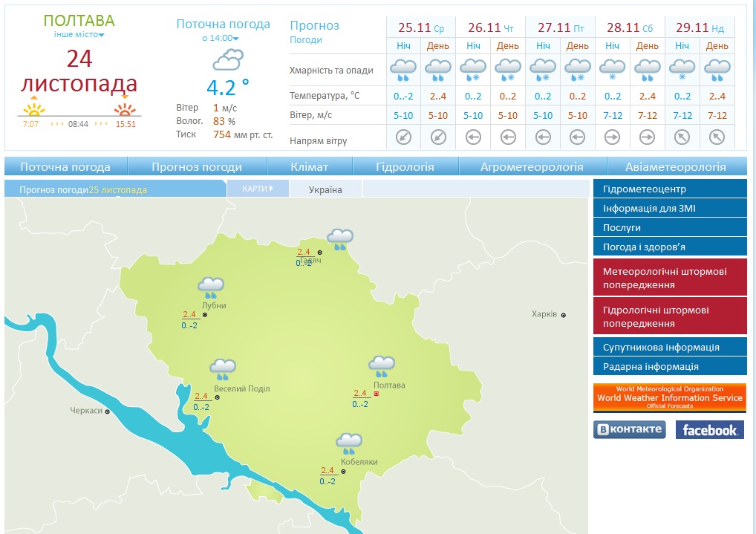Click the sunrise icon above 7:07

pos(33,108)
